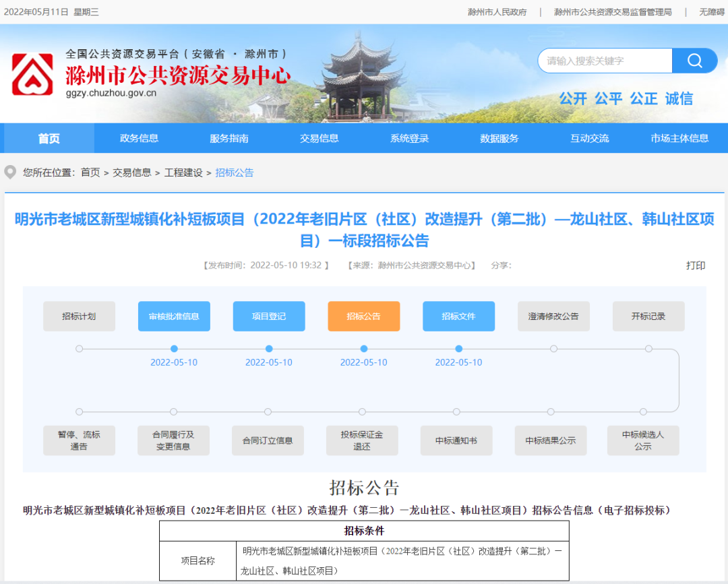Click inside the search input field
This screenshot has height=584, width=728.
603,60
